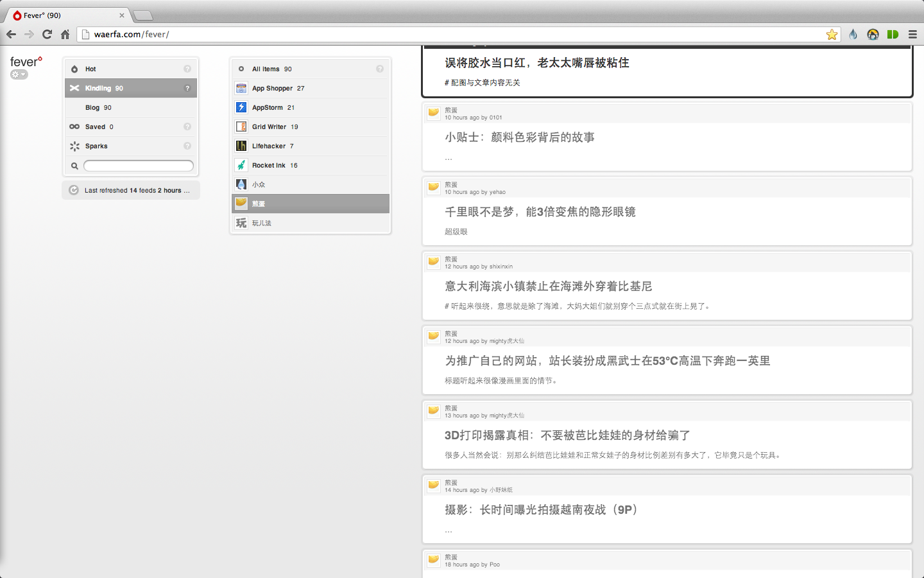This screenshot has width=924, height=578.
Task: Open the Sparks section
Action: click(131, 146)
